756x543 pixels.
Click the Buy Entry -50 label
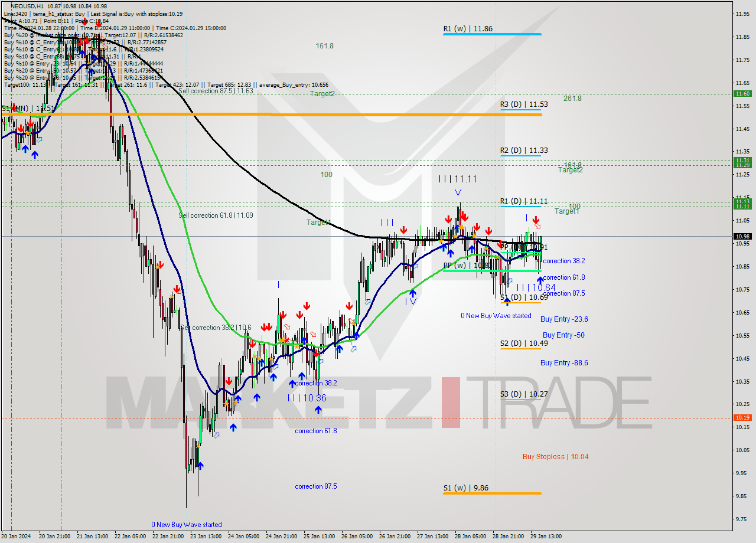click(563, 335)
